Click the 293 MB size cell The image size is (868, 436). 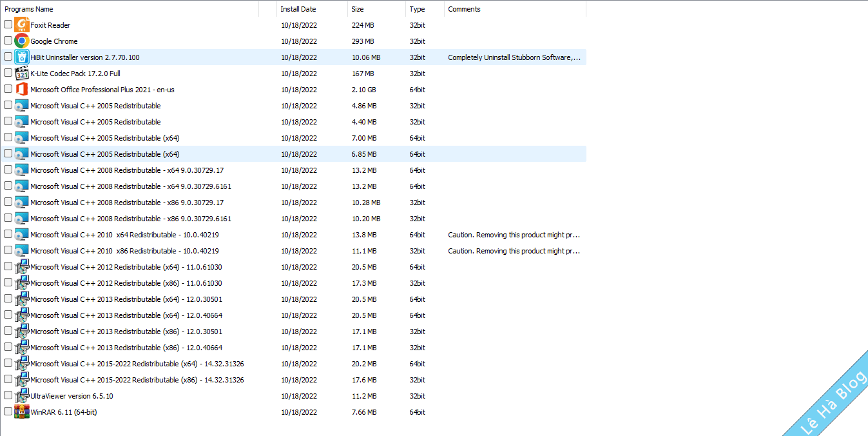363,41
